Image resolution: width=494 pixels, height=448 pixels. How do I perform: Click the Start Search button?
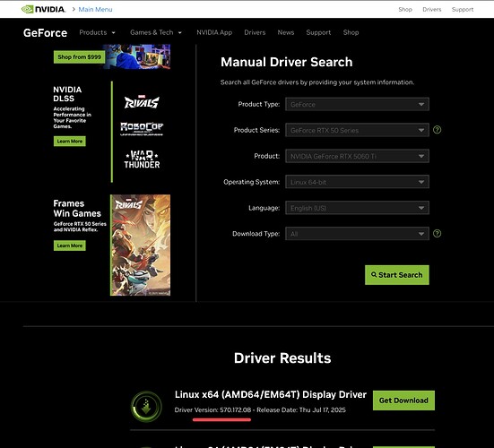(397, 275)
